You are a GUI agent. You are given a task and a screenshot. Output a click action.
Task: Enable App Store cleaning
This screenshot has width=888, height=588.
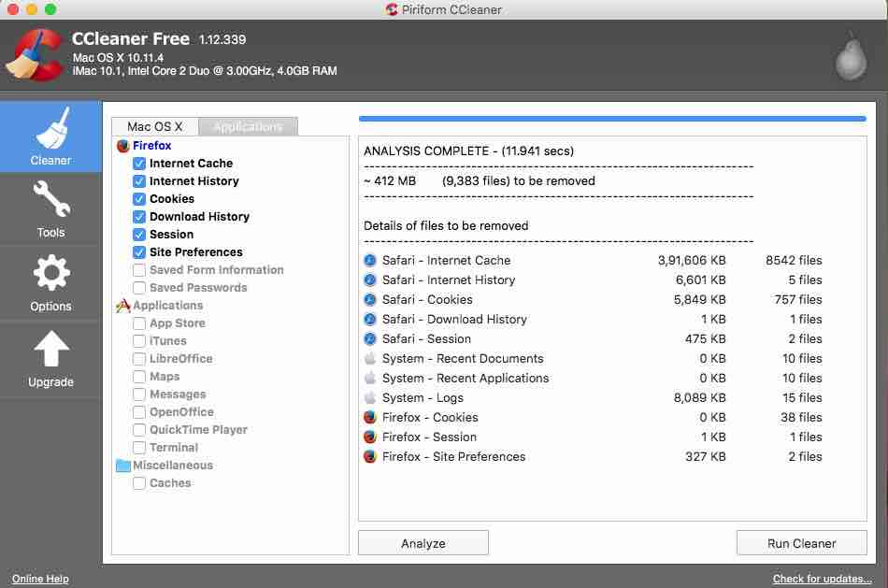point(138,323)
